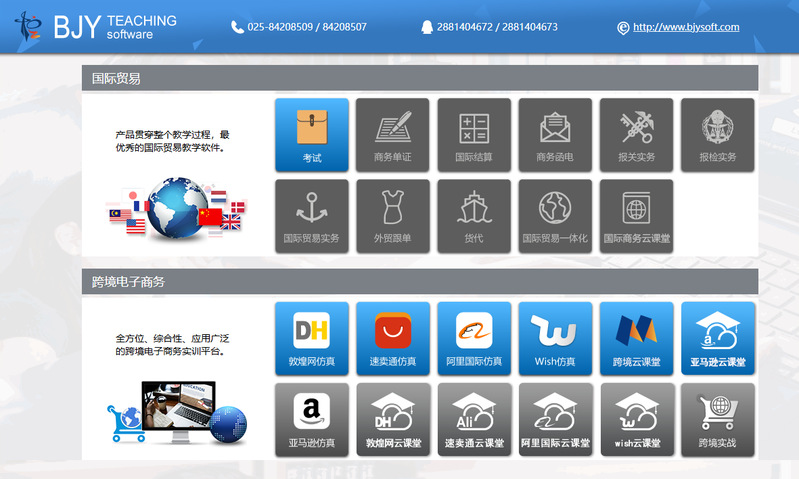The height and width of the screenshot is (479, 799).
Task: Select the 外贸跟单 dress icon
Action: pos(392,215)
